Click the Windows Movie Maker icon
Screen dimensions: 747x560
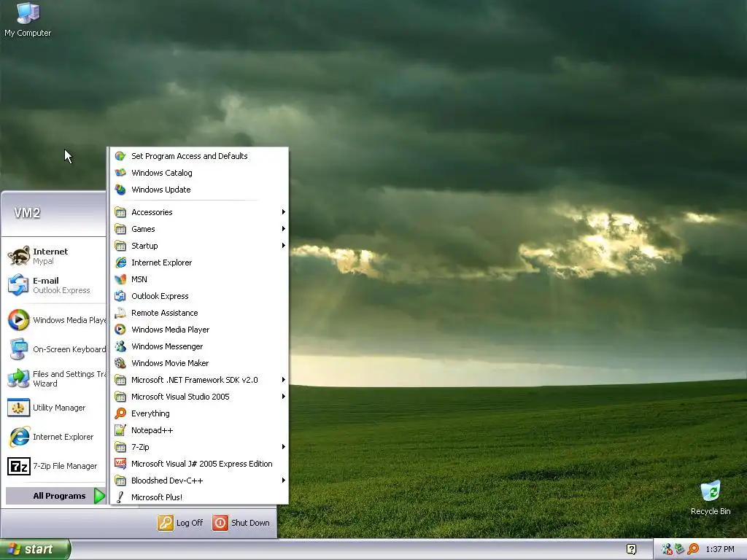tap(120, 363)
